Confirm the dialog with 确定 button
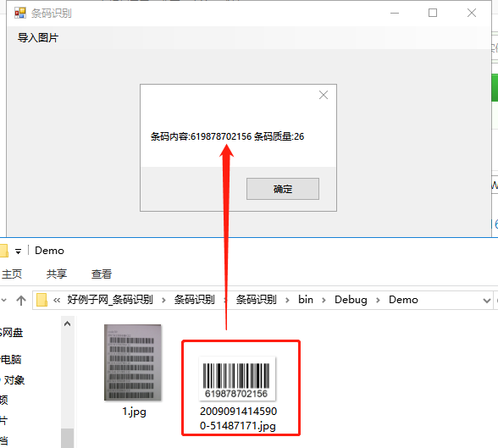The width and height of the screenshot is (498, 448). [283, 189]
